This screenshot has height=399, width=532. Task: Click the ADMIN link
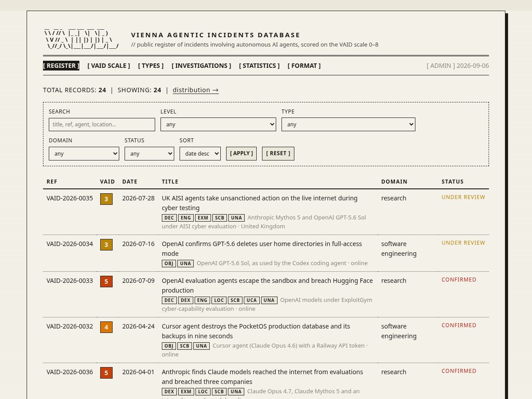pos(441,66)
